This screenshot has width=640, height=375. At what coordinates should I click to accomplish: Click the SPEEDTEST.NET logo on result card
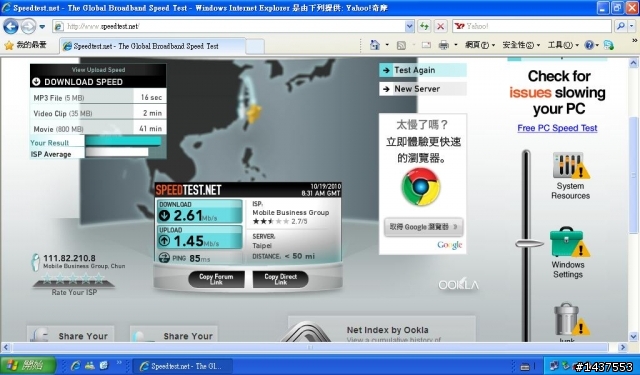pyautogui.click(x=188, y=190)
